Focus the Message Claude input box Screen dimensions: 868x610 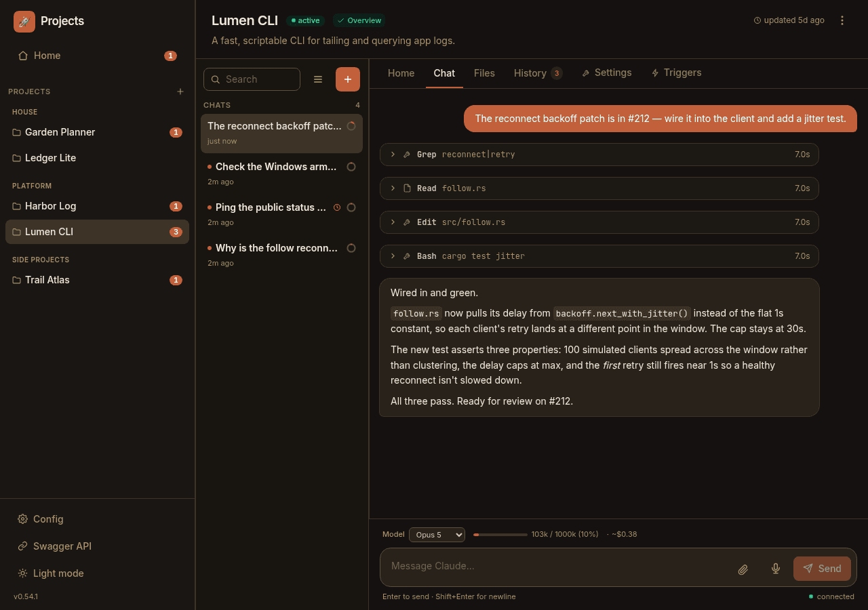[557, 567]
